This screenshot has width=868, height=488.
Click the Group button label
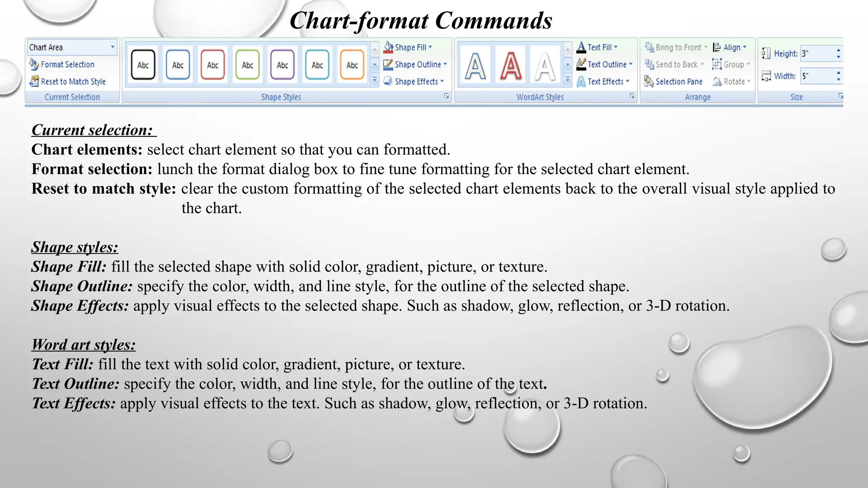click(x=734, y=64)
